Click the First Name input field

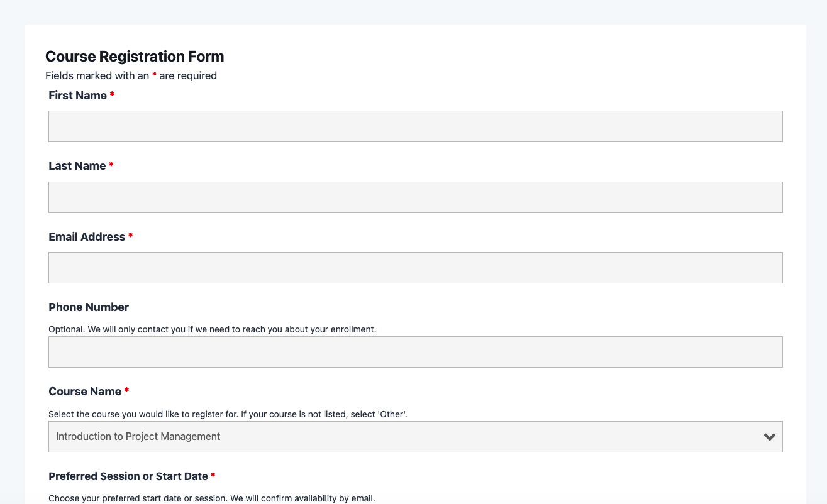(415, 126)
